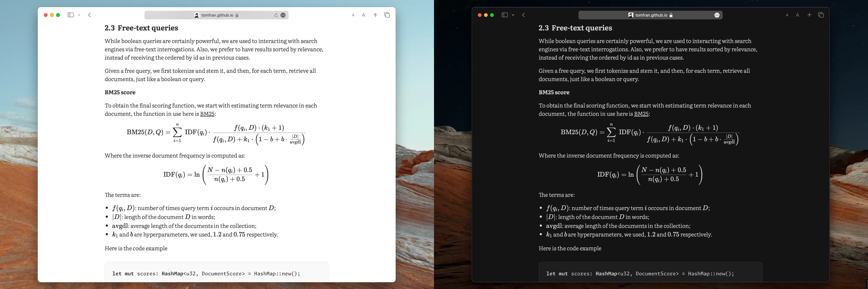Click the tomfran.github.io address field, light window
This screenshot has height=289, width=868.
click(x=217, y=15)
